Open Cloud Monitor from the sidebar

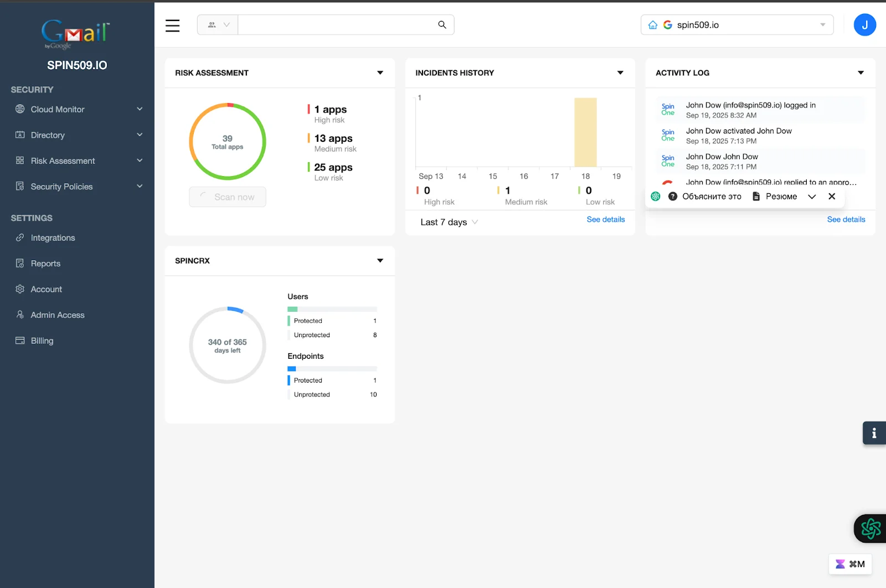(x=58, y=109)
